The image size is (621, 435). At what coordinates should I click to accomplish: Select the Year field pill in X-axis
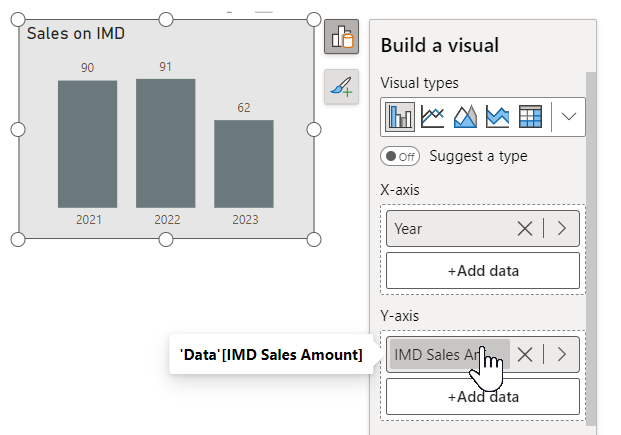[450, 229]
